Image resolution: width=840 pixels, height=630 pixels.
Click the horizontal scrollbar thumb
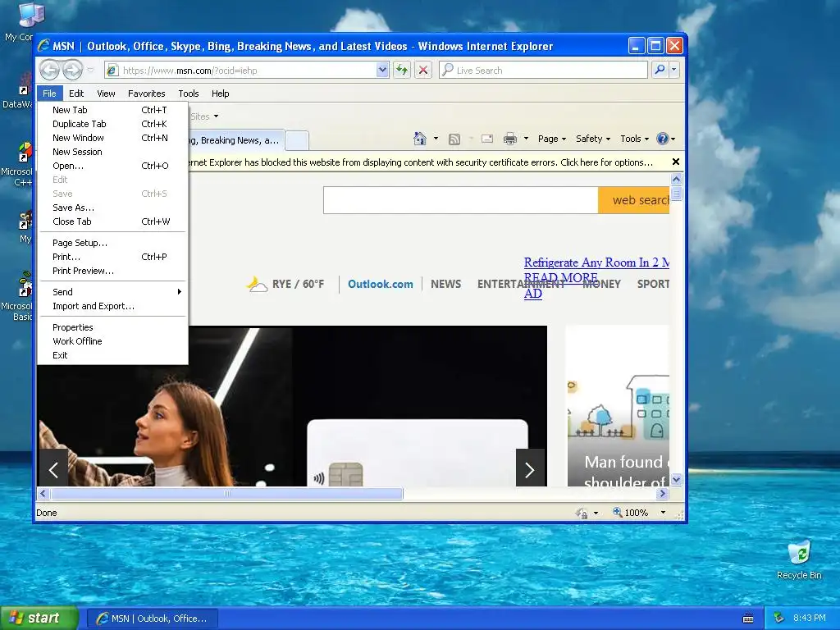pyautogui.click(x=227, y=493)
